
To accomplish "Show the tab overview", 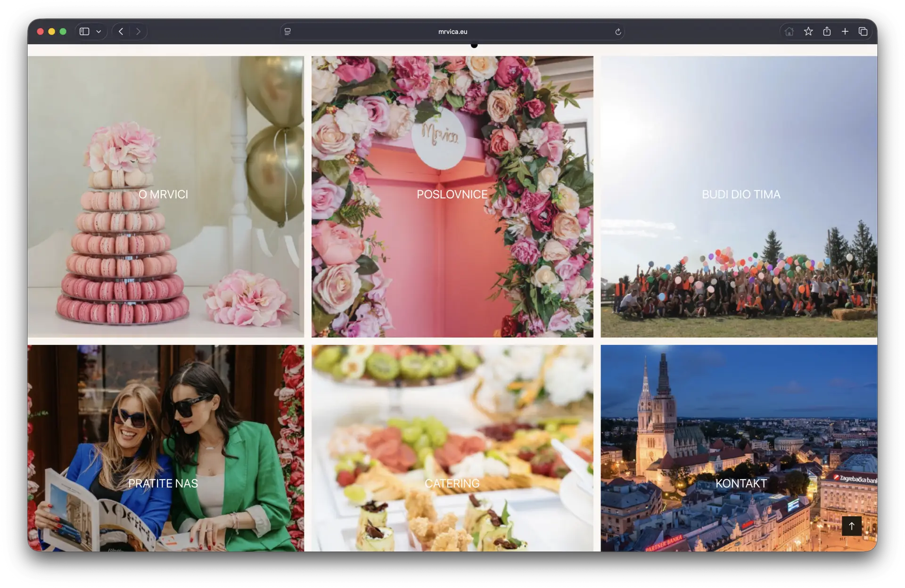I will click(863, 32).
